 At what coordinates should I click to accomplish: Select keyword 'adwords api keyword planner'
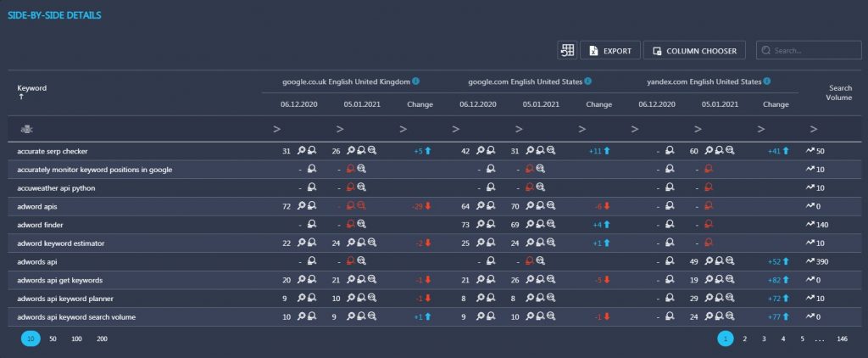(65, 299)
